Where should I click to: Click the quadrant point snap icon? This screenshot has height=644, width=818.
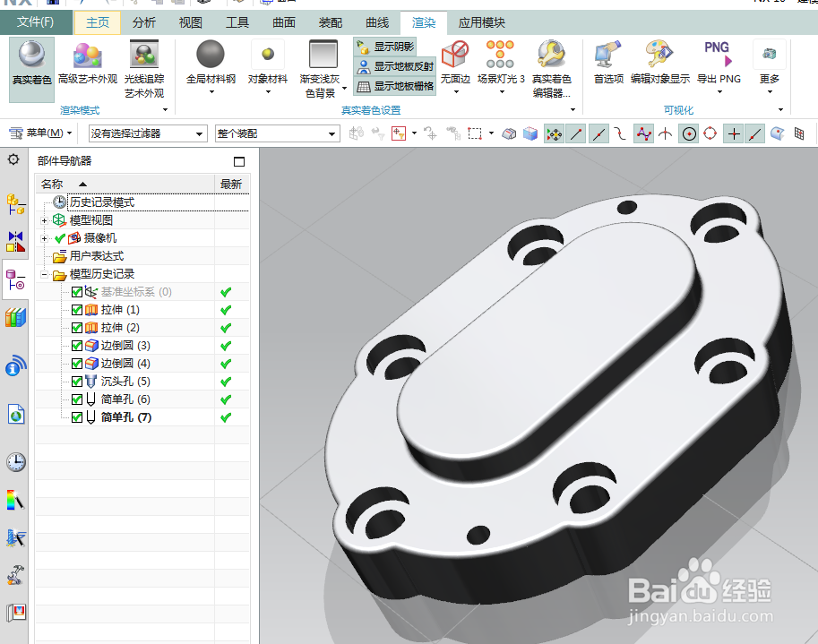pyautogui.click(x=710, y=134)
